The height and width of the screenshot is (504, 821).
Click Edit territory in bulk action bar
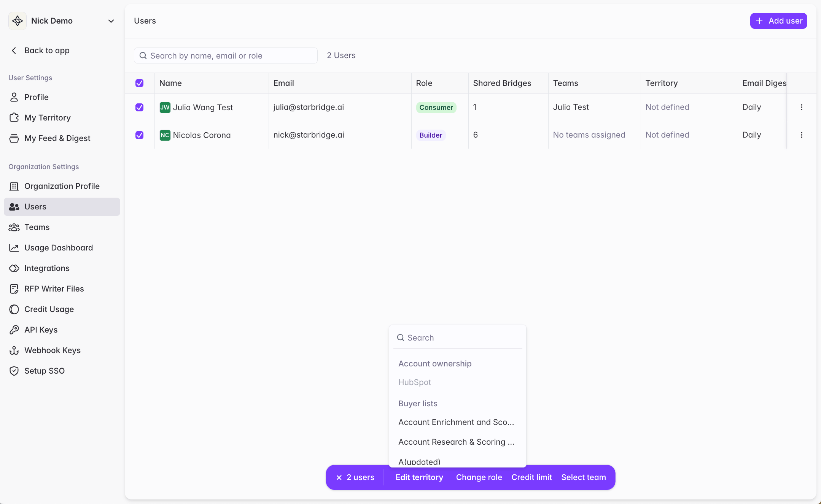click(419, 477)
